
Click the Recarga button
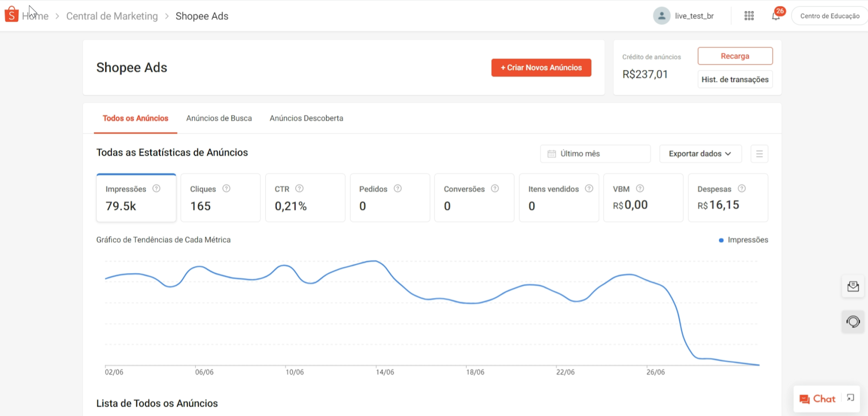735,56
